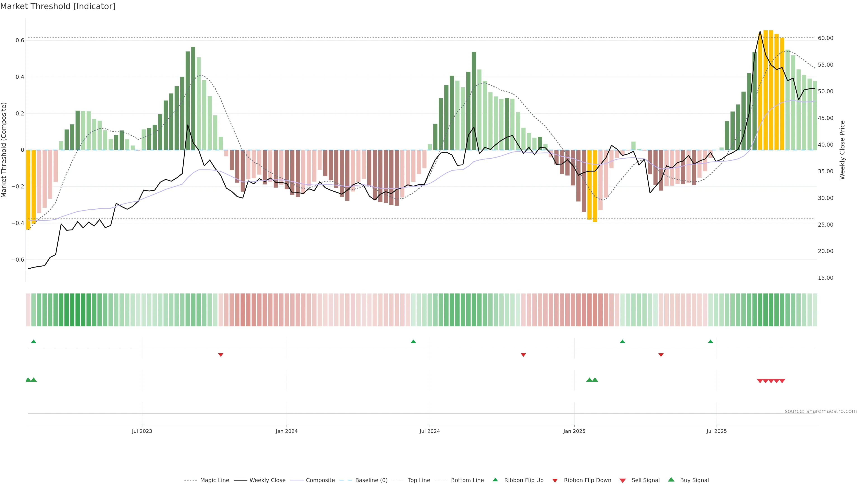This screenshot has width=868, height=488.
Task: Click Buy Signal green triangle legend icon
Action: [671, 480]
